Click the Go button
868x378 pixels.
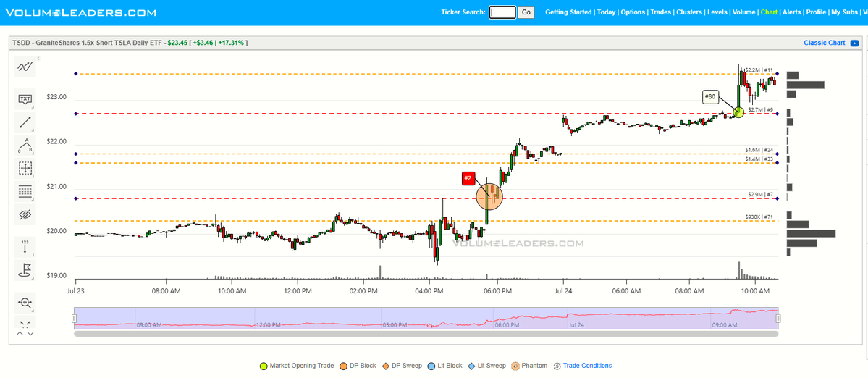tap(526, 12)
